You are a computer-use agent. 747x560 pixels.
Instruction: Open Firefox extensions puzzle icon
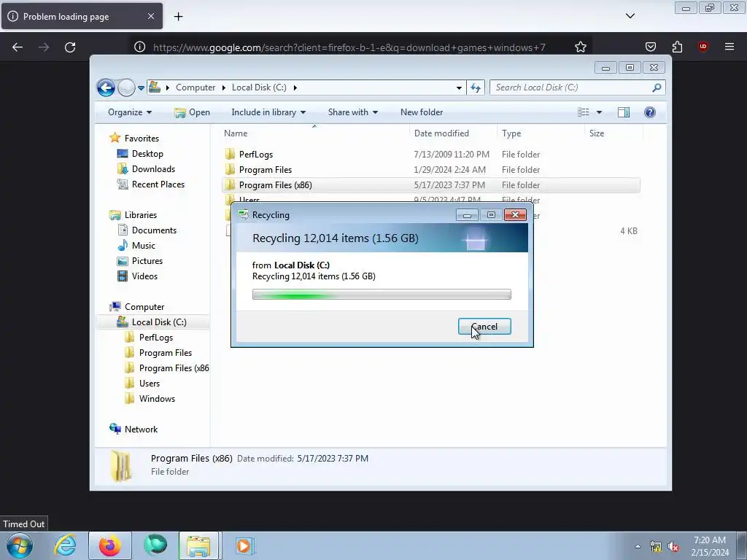(x=677, y=47)
